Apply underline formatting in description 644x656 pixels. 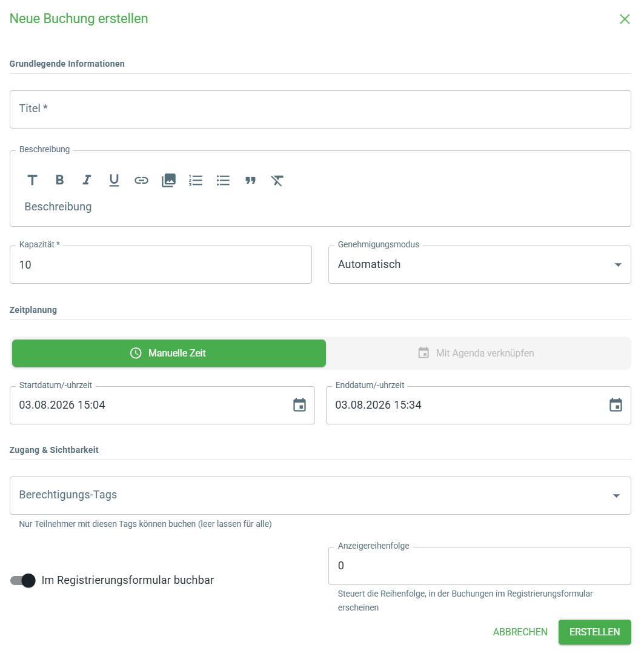114,180
